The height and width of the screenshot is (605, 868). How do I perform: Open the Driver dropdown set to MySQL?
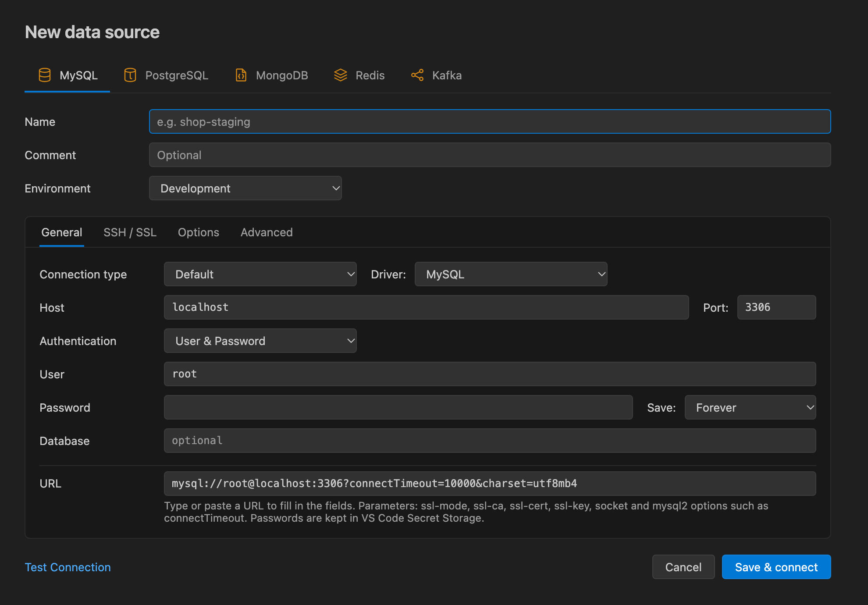511,274
